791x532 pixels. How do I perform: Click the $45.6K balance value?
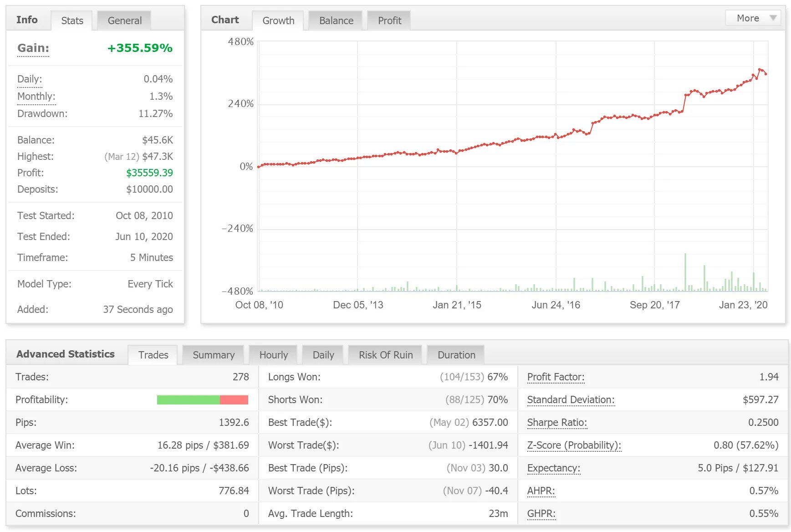[158, 140]
